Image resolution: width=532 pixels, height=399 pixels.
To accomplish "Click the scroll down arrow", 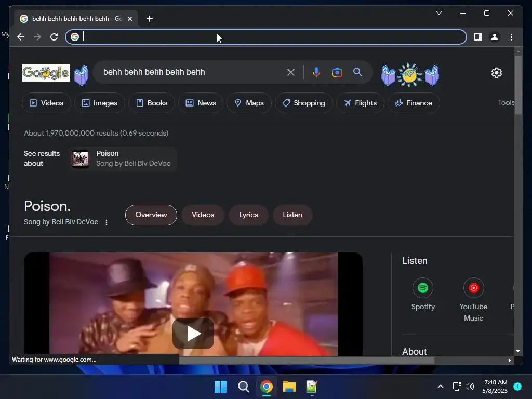I will (518, 351).
